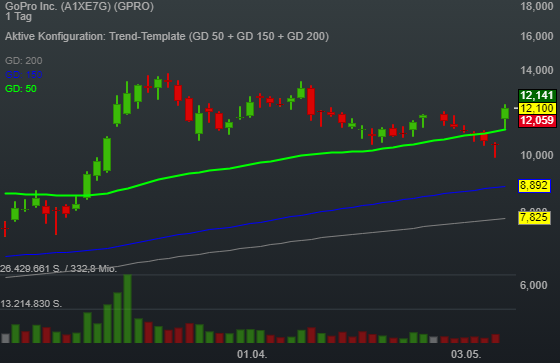Select the yellow 12,100 price label

point(537,108)
